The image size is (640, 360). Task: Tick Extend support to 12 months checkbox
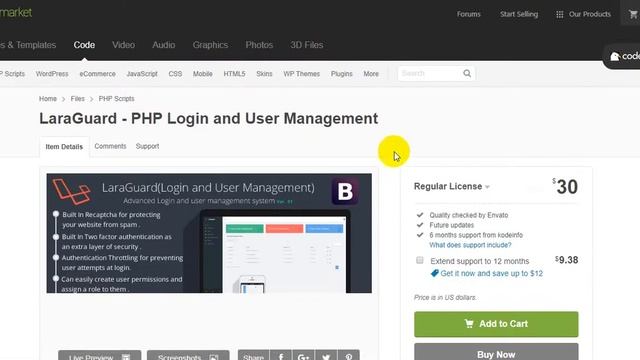point(420,260)
